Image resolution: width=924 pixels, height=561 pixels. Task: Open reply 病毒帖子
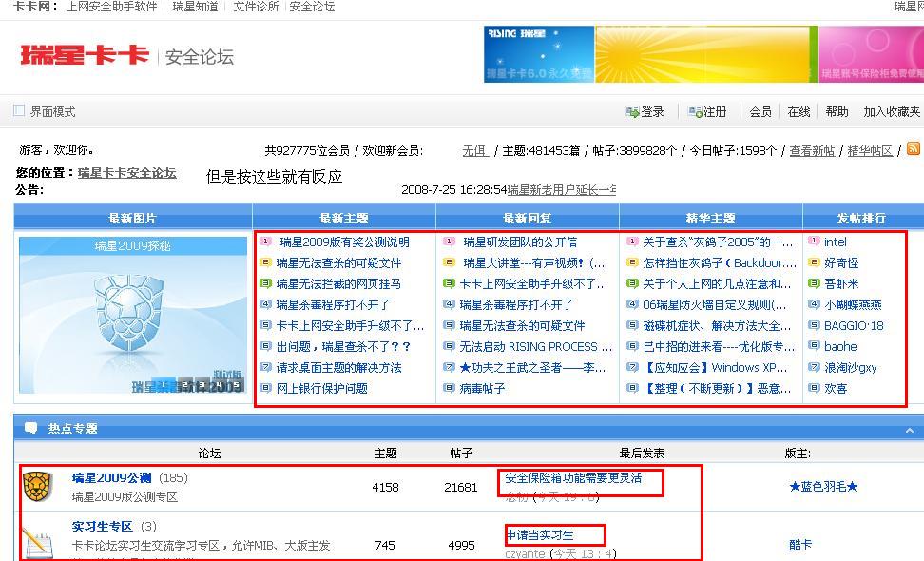(x=482, y=388)
